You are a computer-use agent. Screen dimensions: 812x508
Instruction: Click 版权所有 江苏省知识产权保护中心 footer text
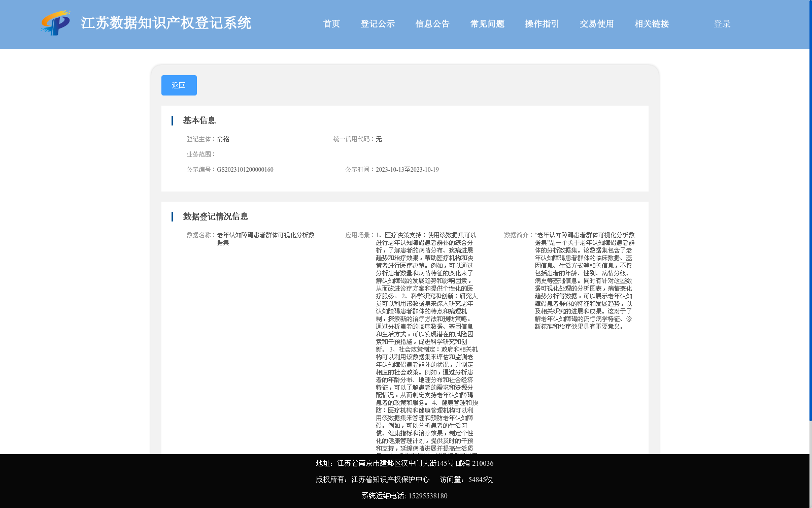click(373, 480)
